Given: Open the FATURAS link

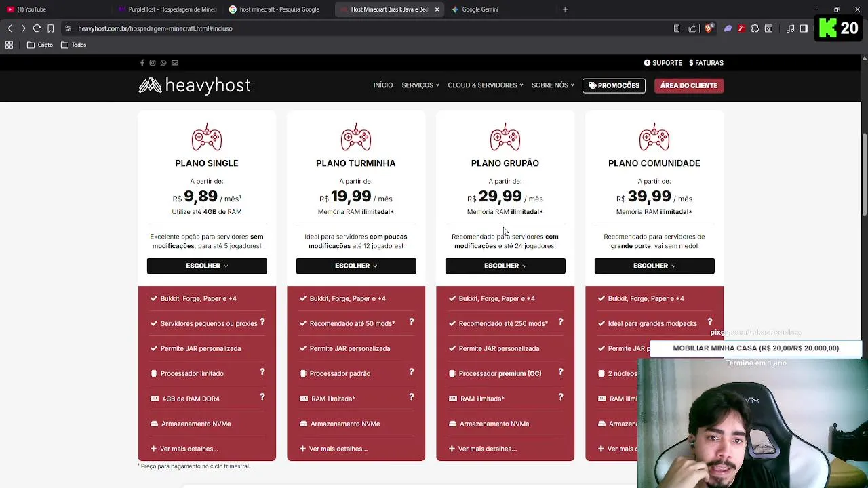Looking at the screenshot, I should [706, 63].
